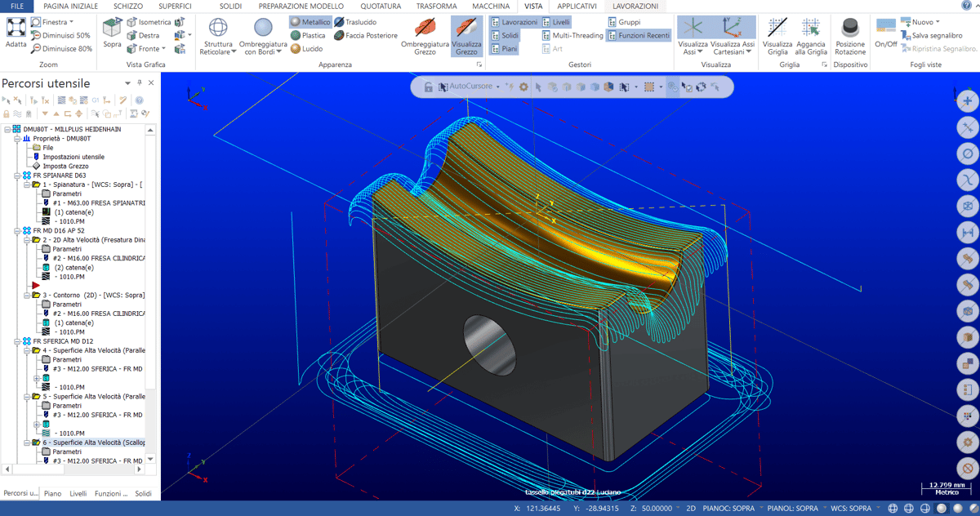Screen dimensions: 980x516
Task: Click Diminuisci 50% zoom icon
Action: [x=37, y=36]
